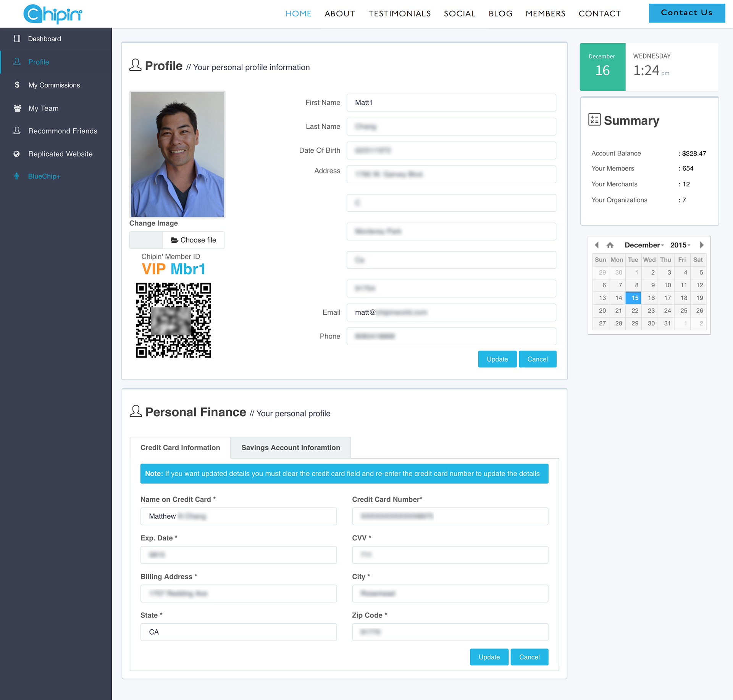Click the Chipin' logo
Image resolution: width=733 pixels, height=700 pixels.
[53, 14]
